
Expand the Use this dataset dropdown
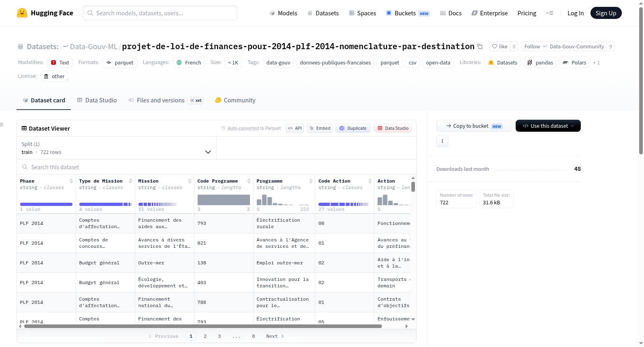(x=548, y=126)
